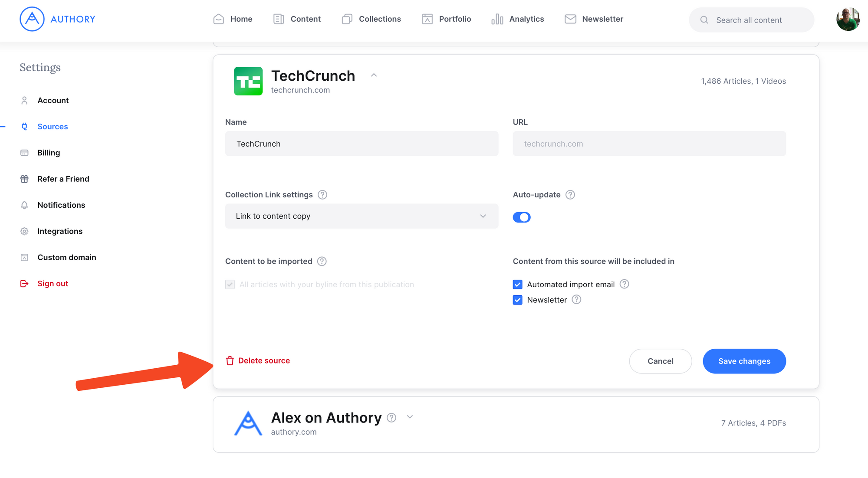868x478 pixels.
Task: Open Account settings in sidebar
Action: point(53,101)
